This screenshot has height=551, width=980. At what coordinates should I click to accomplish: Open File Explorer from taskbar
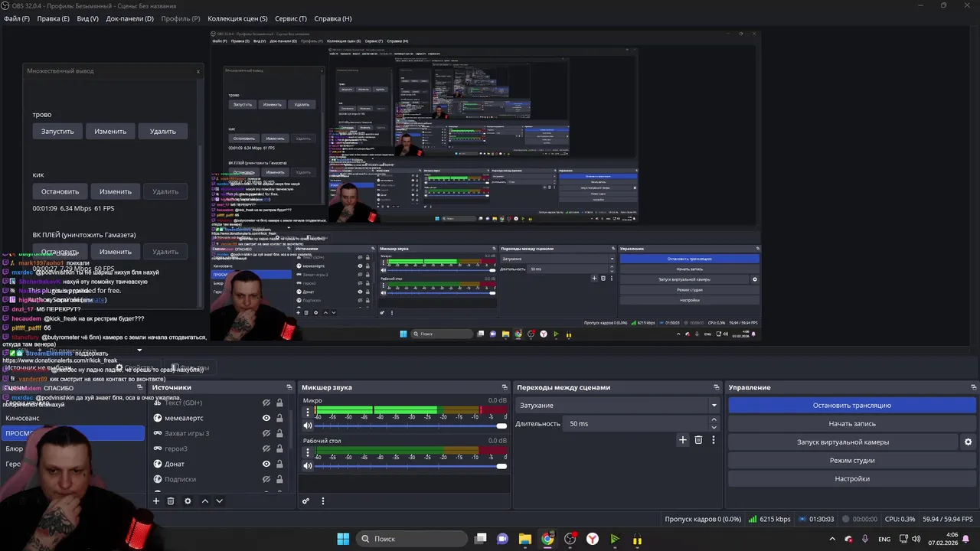(524, 539)
